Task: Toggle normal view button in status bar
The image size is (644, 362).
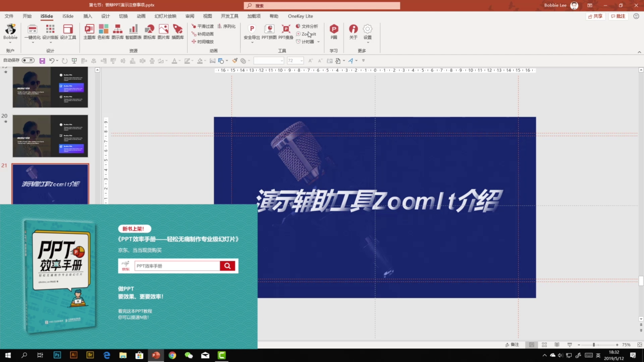Action: coord(531,345)
